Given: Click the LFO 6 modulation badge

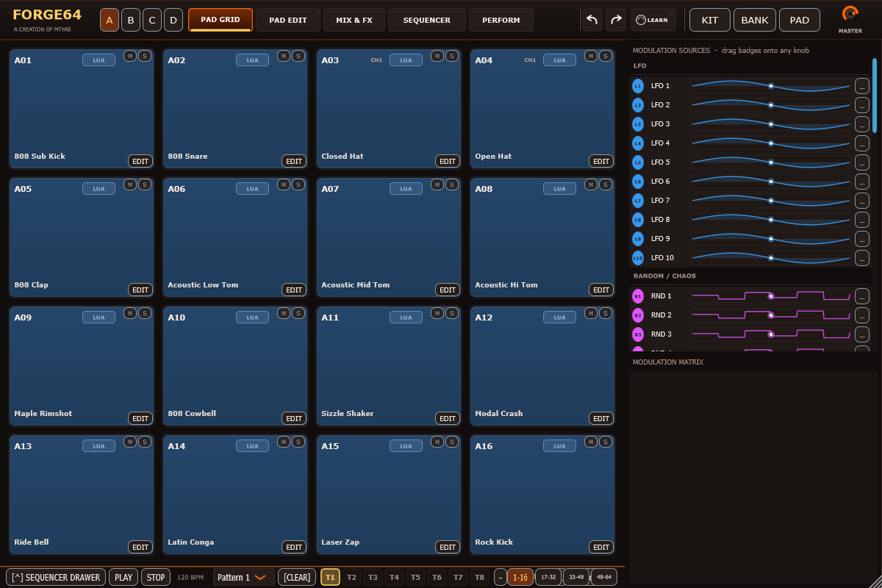Looking at the screenshot, I should point(638,182).
